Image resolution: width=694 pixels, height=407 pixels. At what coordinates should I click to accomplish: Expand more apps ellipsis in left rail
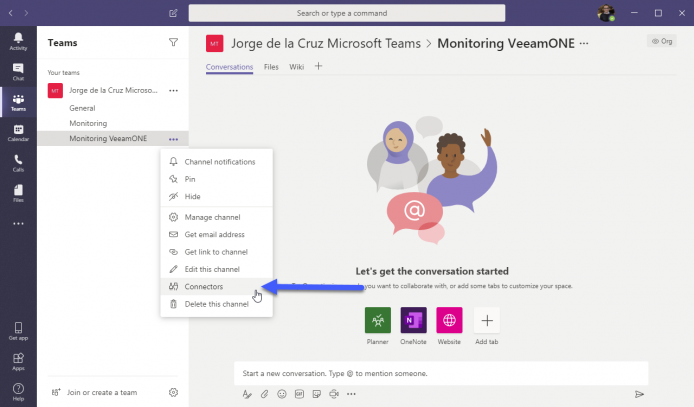pyautogui.click(x=18, y=223)
